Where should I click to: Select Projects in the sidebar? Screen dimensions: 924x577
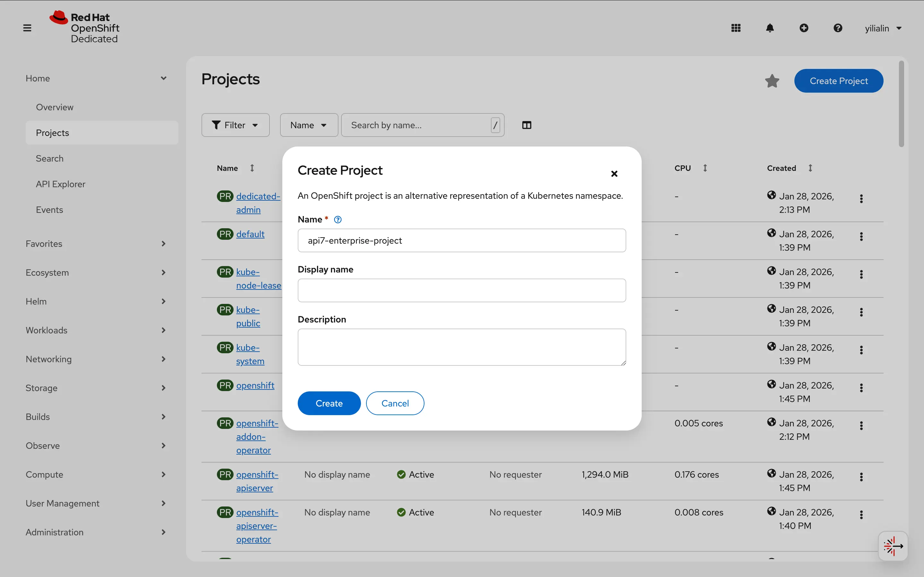pyautogui.click(x=52, y=132)
